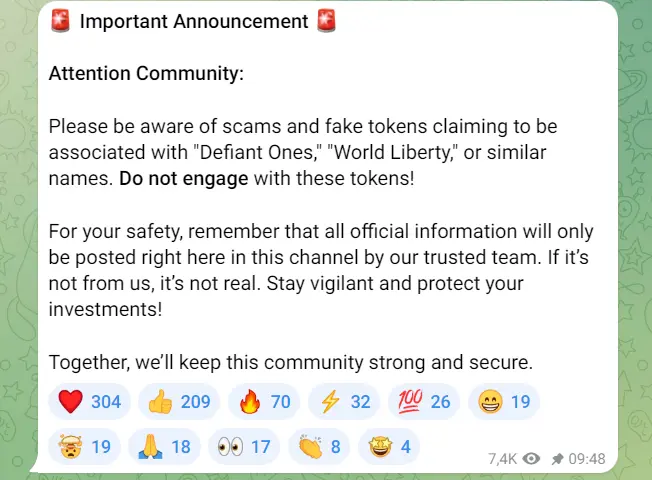Click the bold Attention Community heading
This screenshot has height=480, width=652.
point(146,74)
